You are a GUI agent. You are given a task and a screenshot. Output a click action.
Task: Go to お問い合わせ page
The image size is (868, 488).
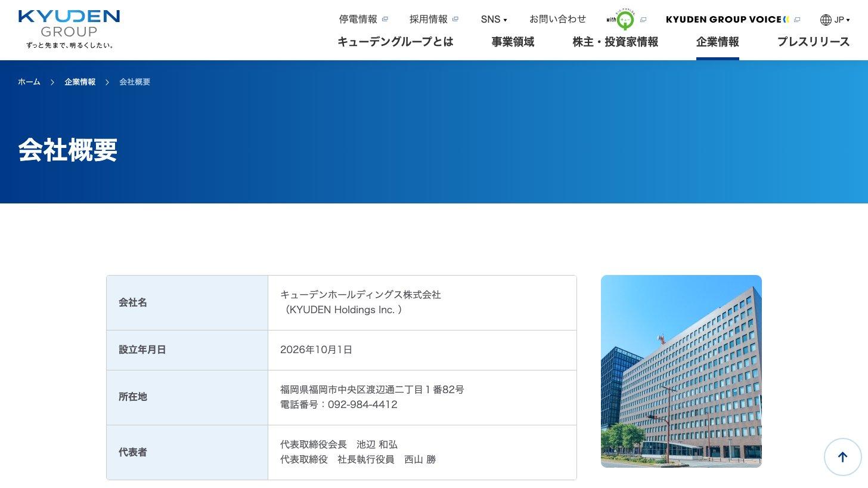point(558,19)
